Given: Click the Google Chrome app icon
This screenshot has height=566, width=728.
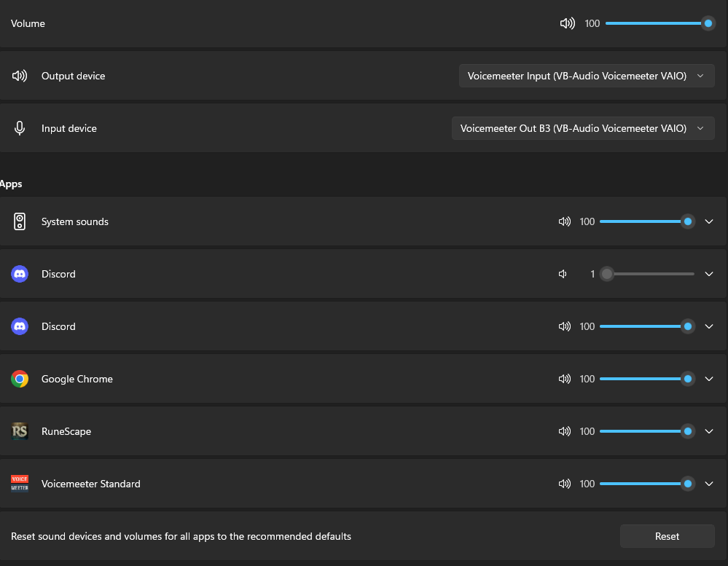Looking at the screenshot, I should tap(20, 379).
